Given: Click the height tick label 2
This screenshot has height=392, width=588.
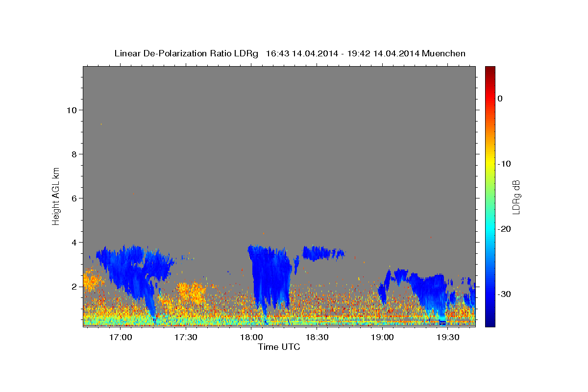Looking at the screenshot, I should tap(74, 286).
